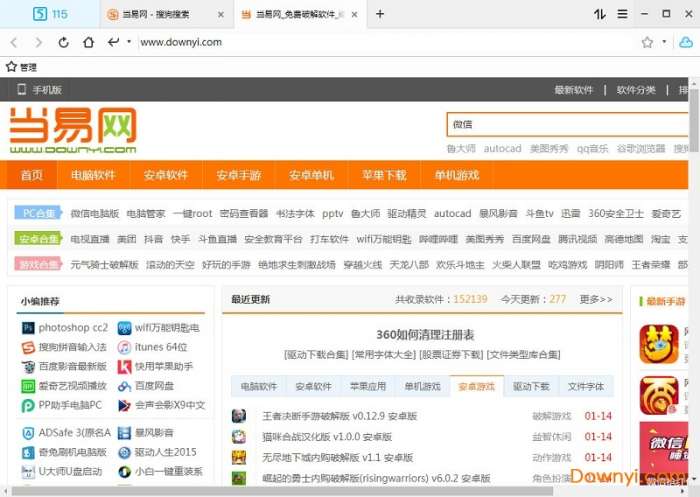Click the 最新软件 link in top bar
Screen dimensions: 700x497
(x=574, y=90)
